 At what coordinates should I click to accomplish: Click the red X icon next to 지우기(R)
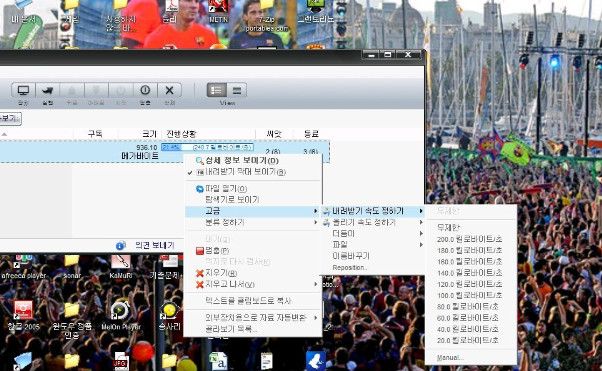[200, 273]
